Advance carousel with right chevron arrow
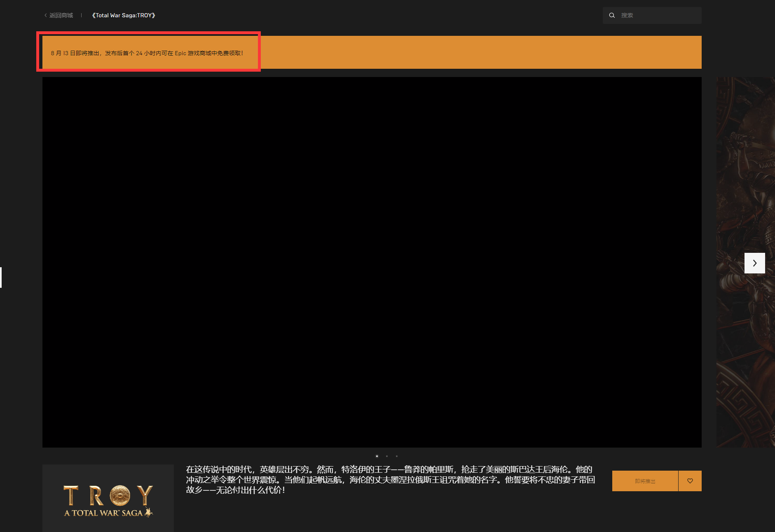The height and width of the screenshot is (532, 775). (x=754, y=263)
